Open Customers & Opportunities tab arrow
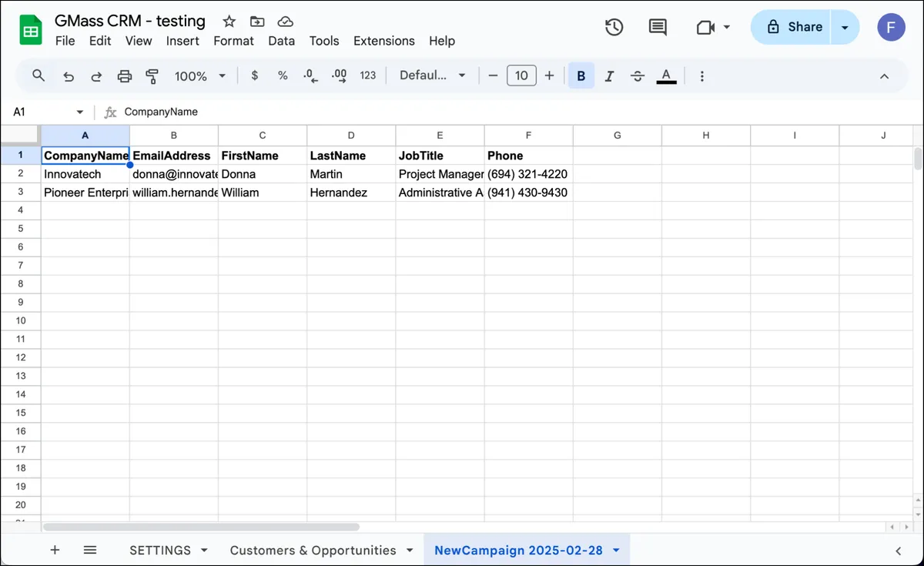Image resolution: width=924 pixels, height=566 pixels. click(x=410, y=550)
